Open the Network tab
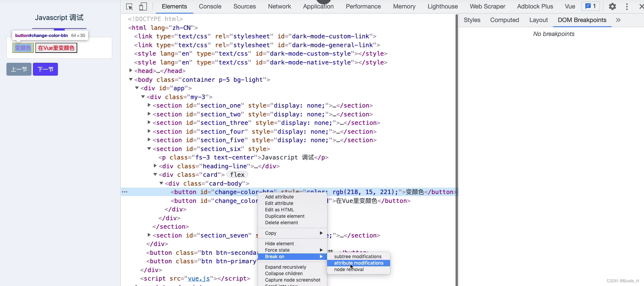The image size is (644, 286). [x=279, y=6]
